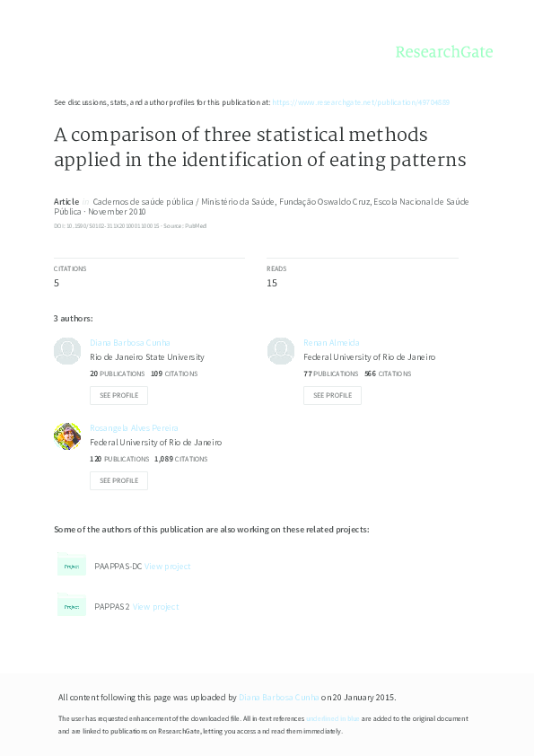Viewport: 534px width, 756px height.
Task: Open Renan Almeida author link
Action: [x=331, y=342]
